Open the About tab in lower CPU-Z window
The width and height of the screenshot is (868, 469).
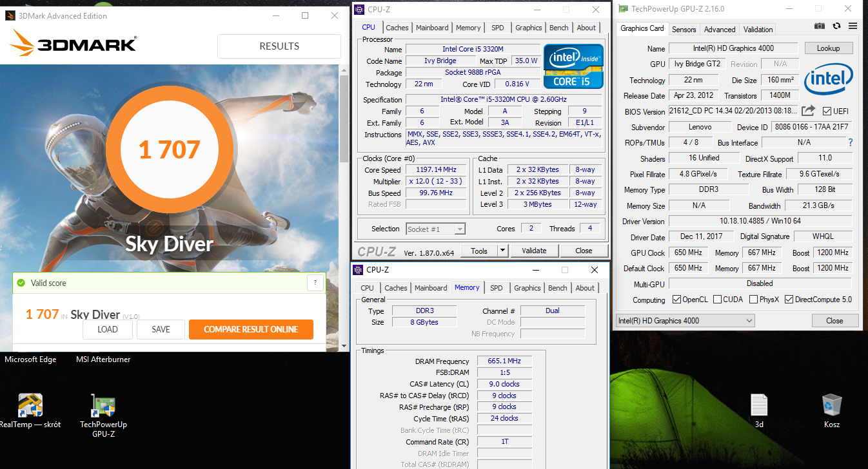[x=585, y=288]
